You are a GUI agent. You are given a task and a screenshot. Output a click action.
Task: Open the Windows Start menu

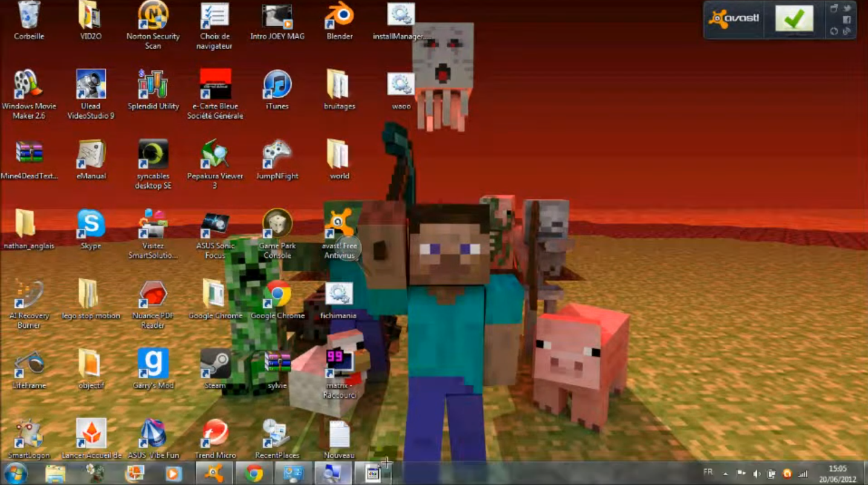(15, 474)
